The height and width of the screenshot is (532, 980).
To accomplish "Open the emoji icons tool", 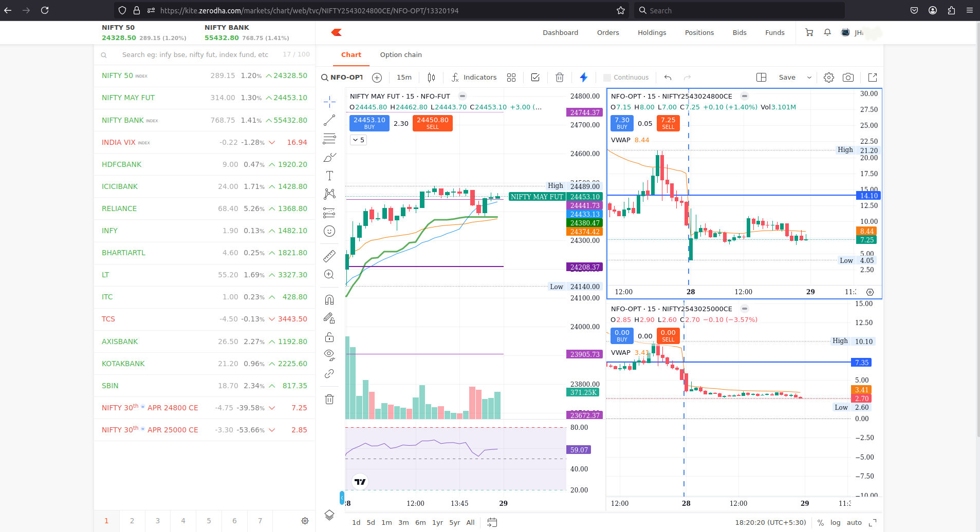I will [x=329, y=231].
